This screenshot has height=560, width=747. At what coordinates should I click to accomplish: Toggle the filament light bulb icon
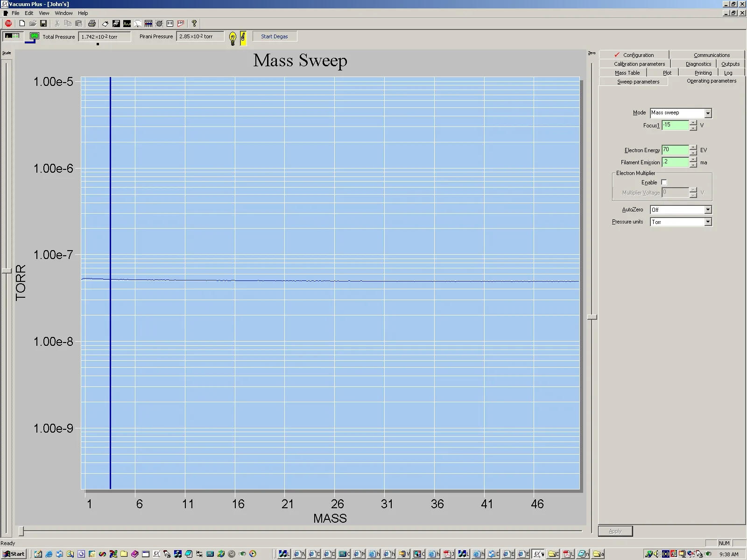click(233, 38)
